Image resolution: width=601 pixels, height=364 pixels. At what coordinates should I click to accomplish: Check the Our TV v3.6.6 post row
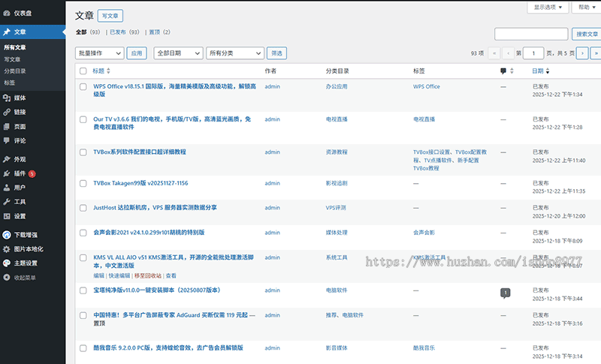(x=83, y=119)
